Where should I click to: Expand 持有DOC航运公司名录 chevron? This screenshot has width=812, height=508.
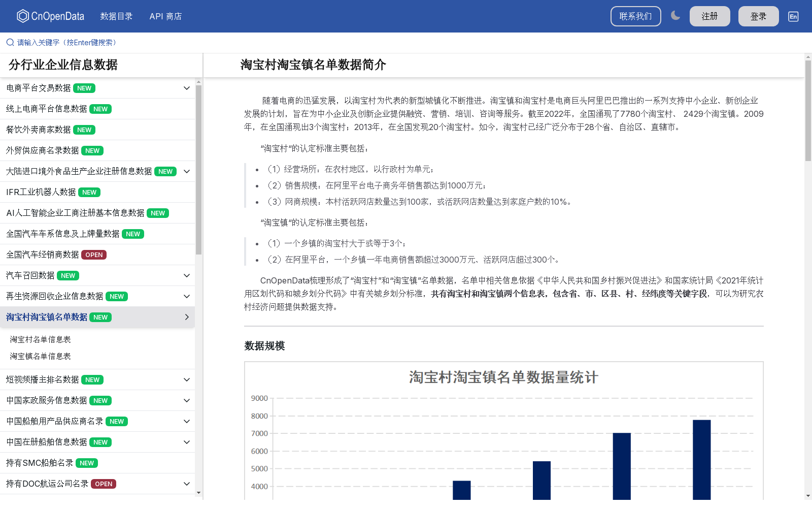tap(187, 484)
